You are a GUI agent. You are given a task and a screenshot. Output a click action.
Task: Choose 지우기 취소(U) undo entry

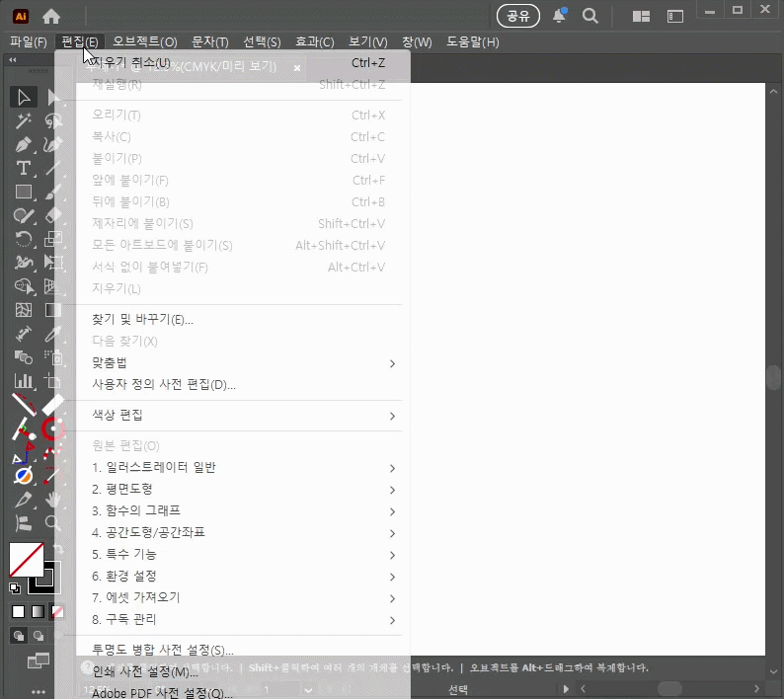pos(239,63)
